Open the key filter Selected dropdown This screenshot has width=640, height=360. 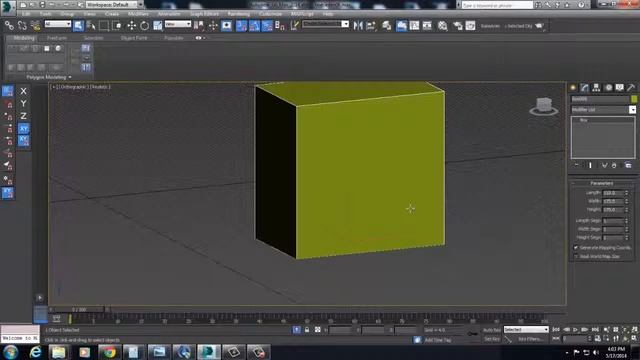(x=526, y=329)
